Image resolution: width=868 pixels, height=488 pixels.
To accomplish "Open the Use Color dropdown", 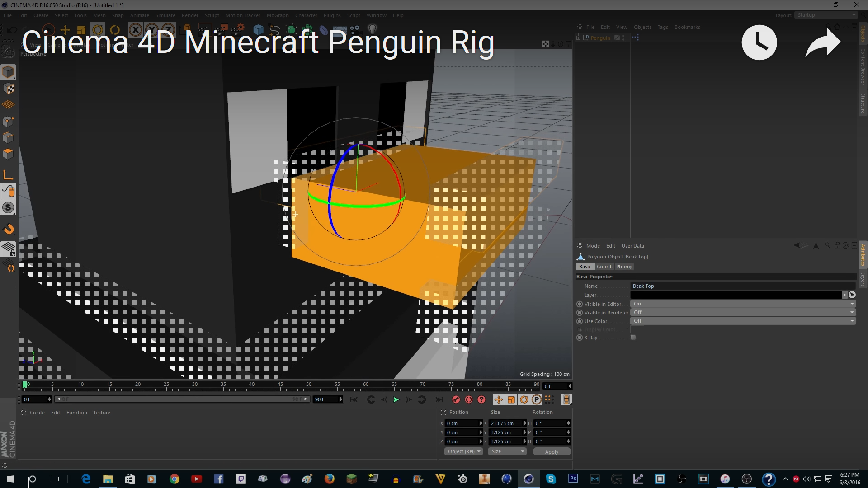I will (743, 321).
